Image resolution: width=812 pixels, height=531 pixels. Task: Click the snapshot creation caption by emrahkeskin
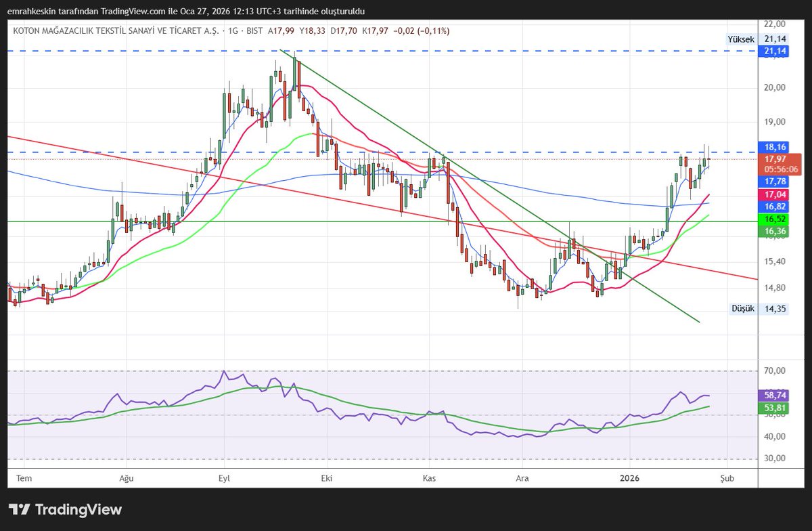(x=186, y=12)
